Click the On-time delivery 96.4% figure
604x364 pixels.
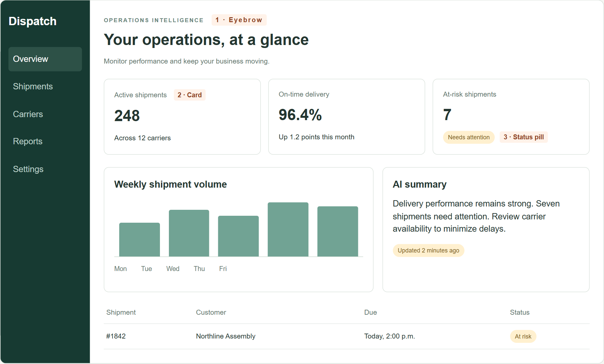300,115
